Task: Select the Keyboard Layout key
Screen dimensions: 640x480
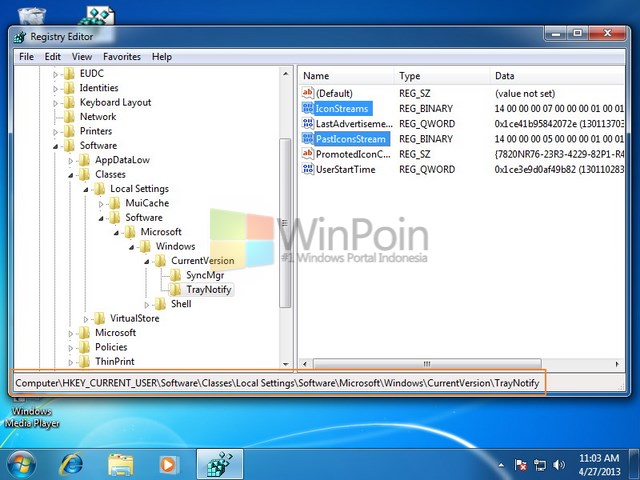Action: 116,102
